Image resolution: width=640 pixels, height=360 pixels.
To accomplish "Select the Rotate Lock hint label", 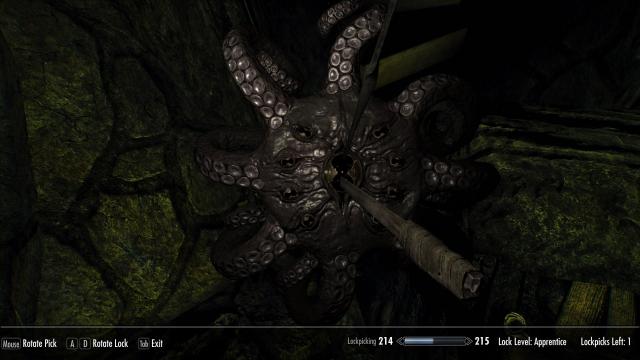I will coord(110,344).
